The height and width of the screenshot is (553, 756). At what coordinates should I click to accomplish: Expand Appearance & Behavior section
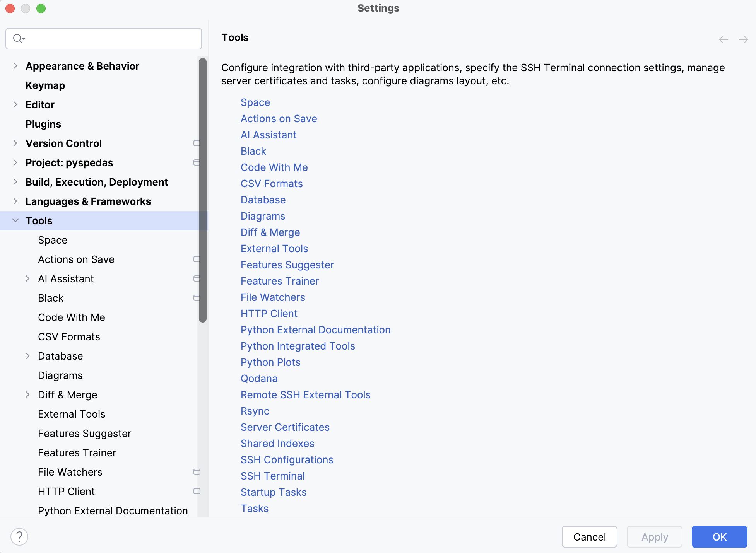[15, 66]
